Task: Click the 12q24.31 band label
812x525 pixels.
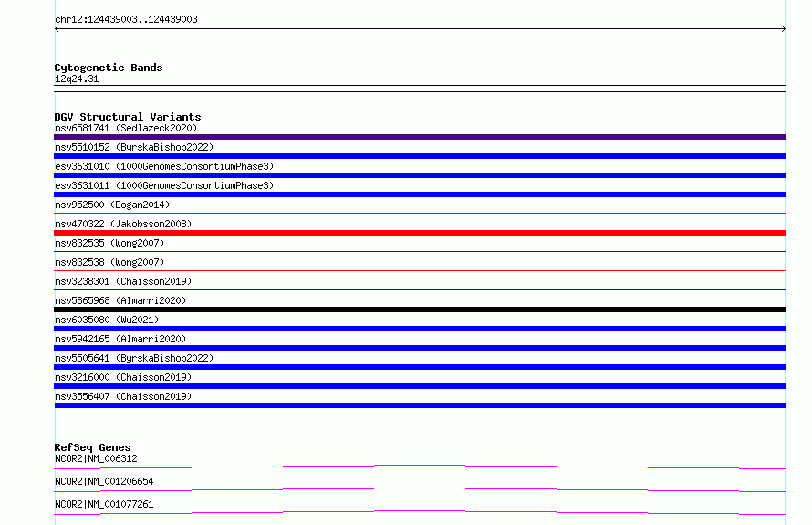Action: (77, 79)
